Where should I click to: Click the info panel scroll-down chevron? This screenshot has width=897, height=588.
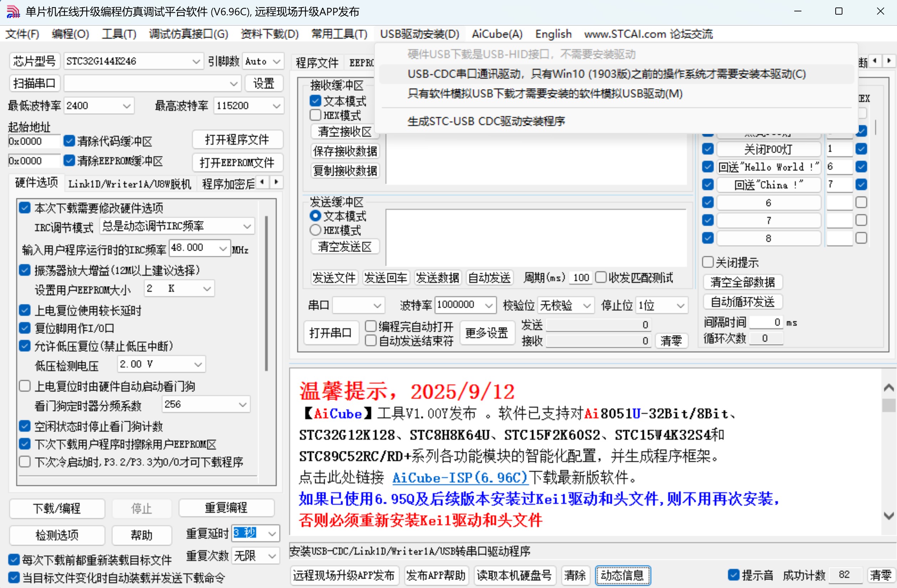[888, 516]
